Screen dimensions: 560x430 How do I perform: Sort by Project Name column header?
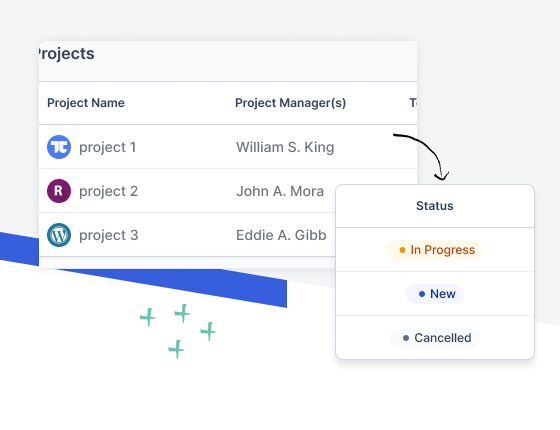pyautogui.click(x=86, y=103)
